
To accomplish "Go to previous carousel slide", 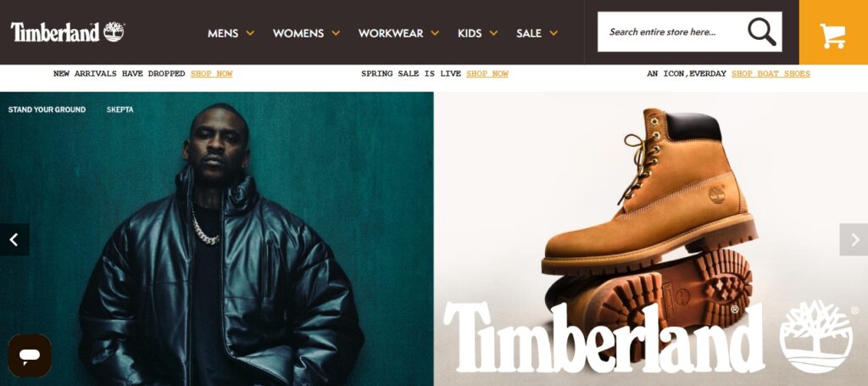I will tap(14, 240).
